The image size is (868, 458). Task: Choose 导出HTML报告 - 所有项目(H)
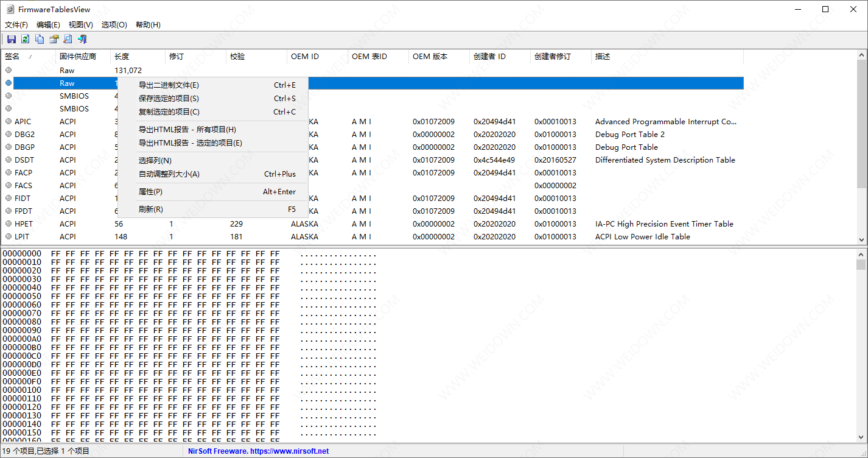coord(213,130)
